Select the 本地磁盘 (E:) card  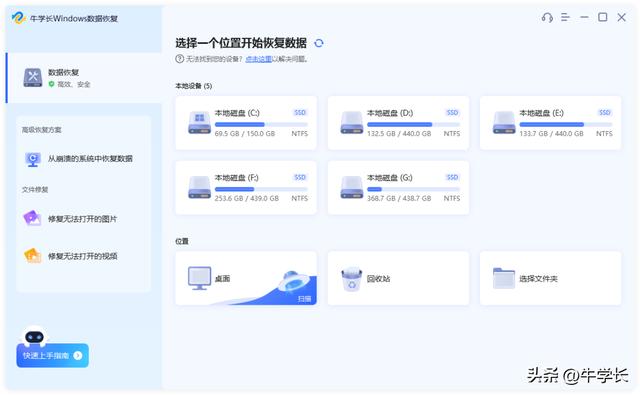pos(551,123)
